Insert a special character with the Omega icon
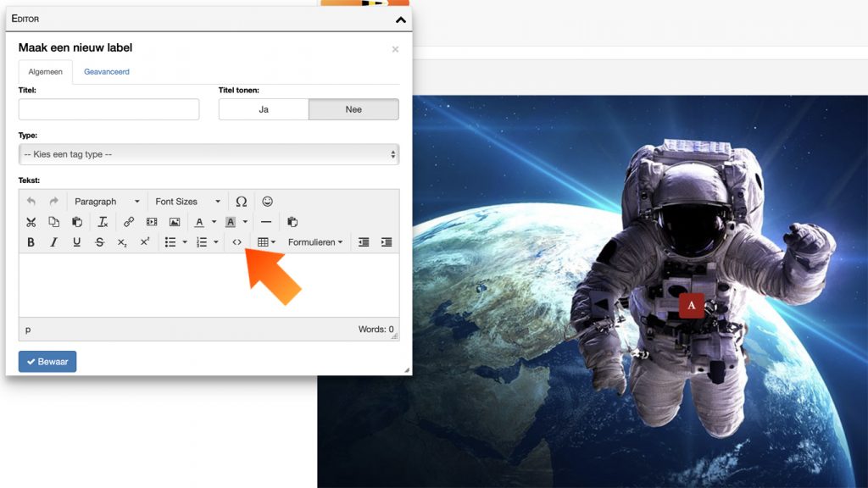 pos(241,202)
